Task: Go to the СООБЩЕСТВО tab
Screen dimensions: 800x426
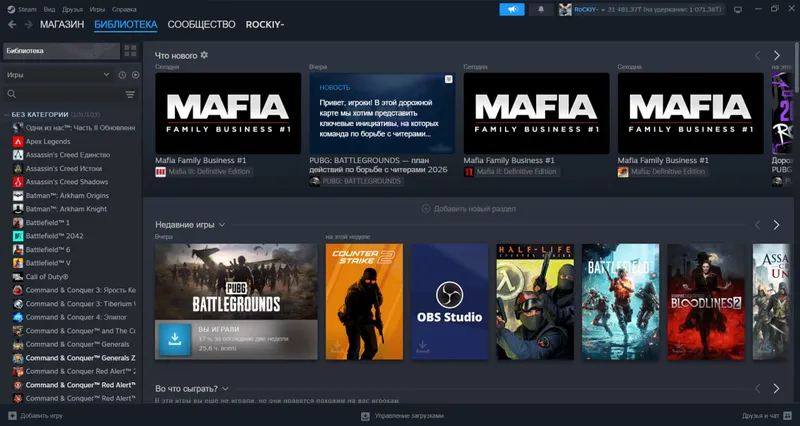Action: point(202,24)
